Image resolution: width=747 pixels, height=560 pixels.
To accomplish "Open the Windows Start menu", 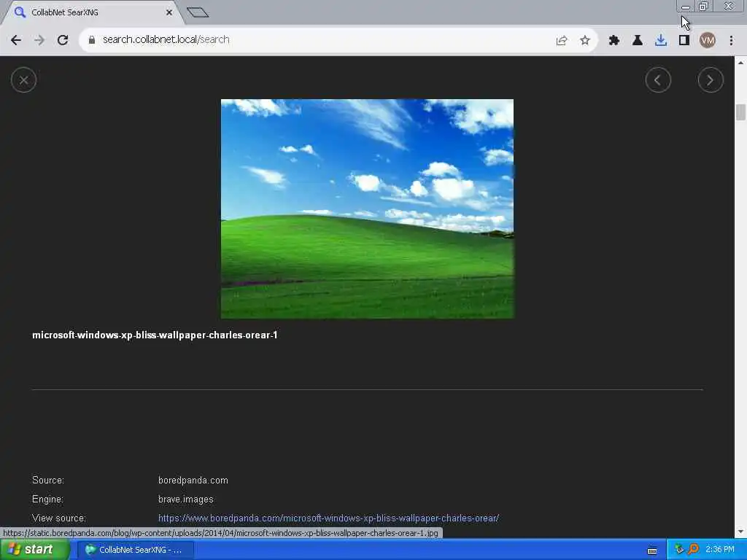I will coord(35,550).
